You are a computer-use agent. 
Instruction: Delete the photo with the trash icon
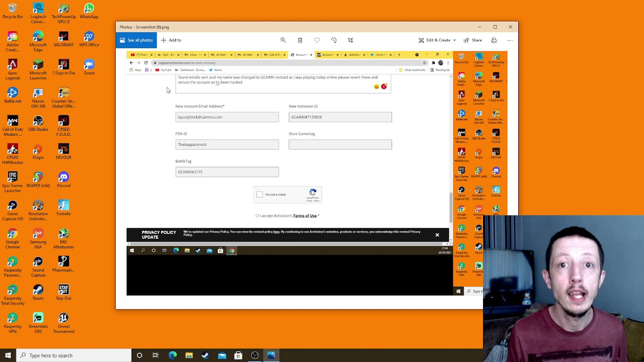[300, 40]
